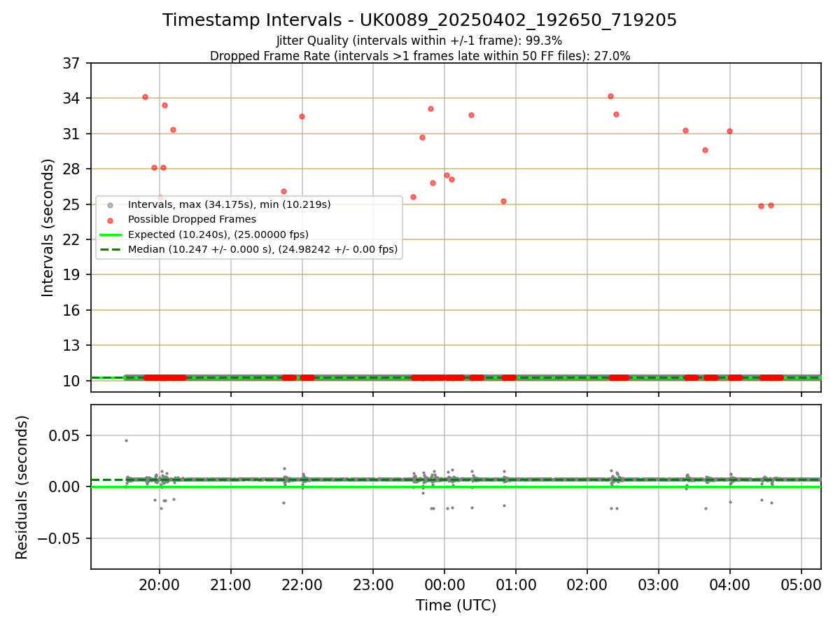This screenshot has width=840, height=630.
Task: Click the x-axis tick label '21:00'
Action: [231, 584]
